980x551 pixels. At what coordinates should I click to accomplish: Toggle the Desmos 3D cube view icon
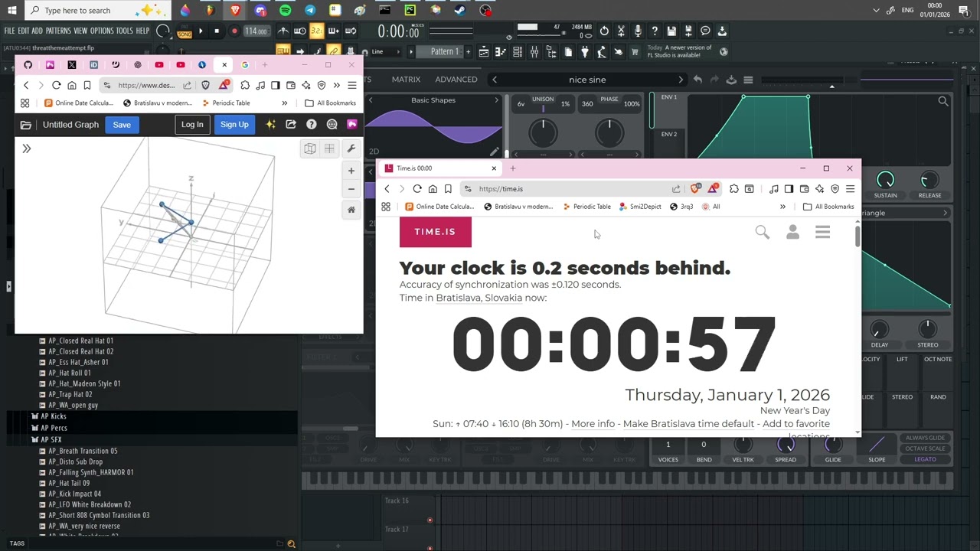tap(310, 148)
